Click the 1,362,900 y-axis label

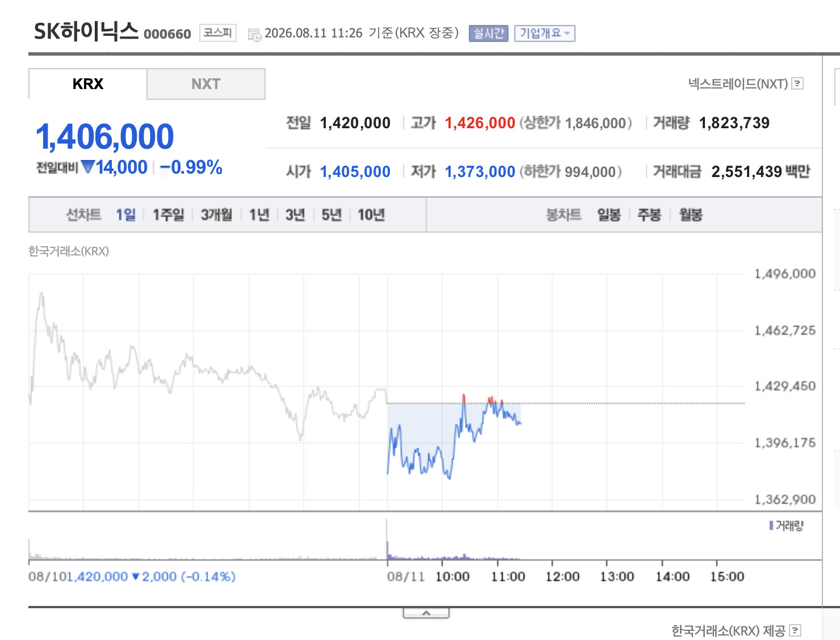tap(785, 500)
